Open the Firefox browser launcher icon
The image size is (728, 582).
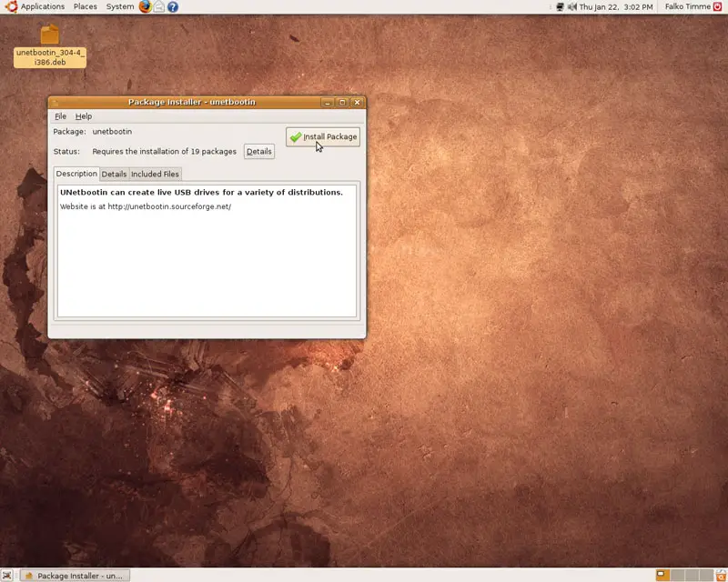tap(146, 6)
